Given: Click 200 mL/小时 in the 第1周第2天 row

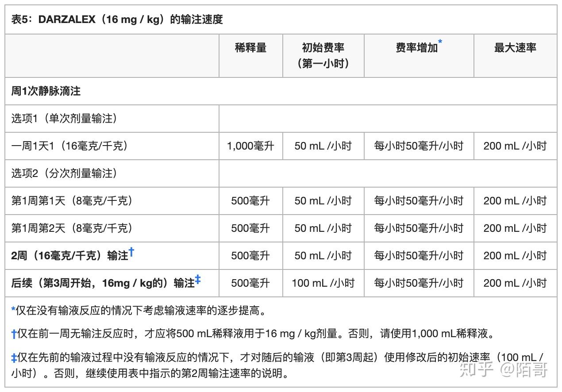Looking at the screenshot, I should click(515, 228).
